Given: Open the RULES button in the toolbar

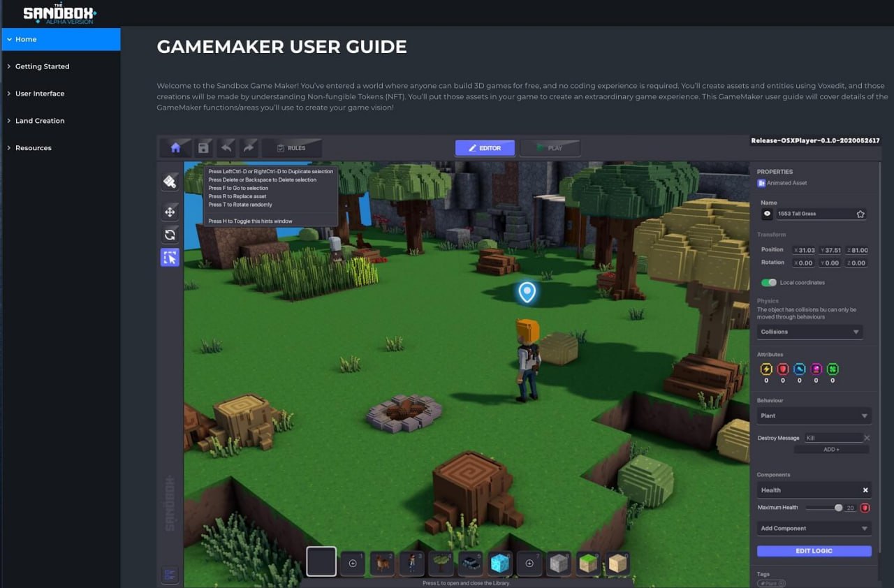Looking at the screenshot, I should click(x=291, y=148).
